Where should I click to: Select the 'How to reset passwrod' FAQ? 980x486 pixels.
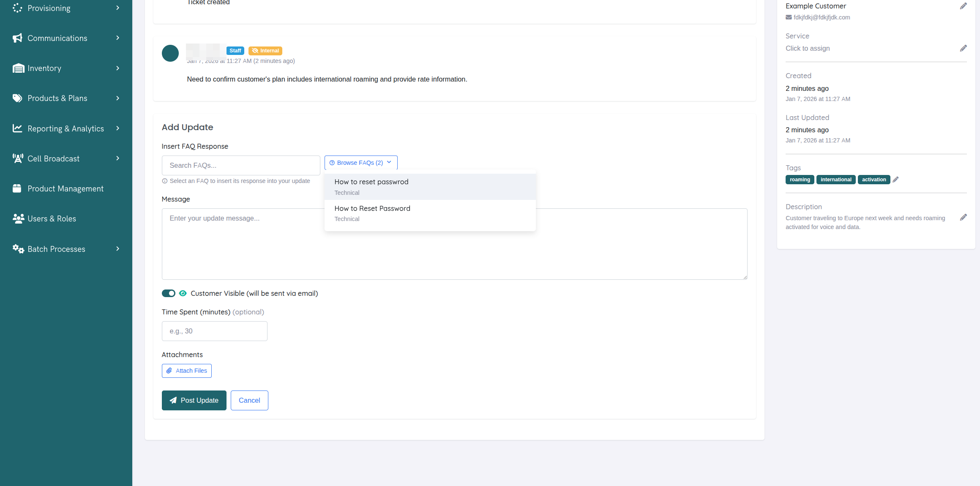point(430,187)
